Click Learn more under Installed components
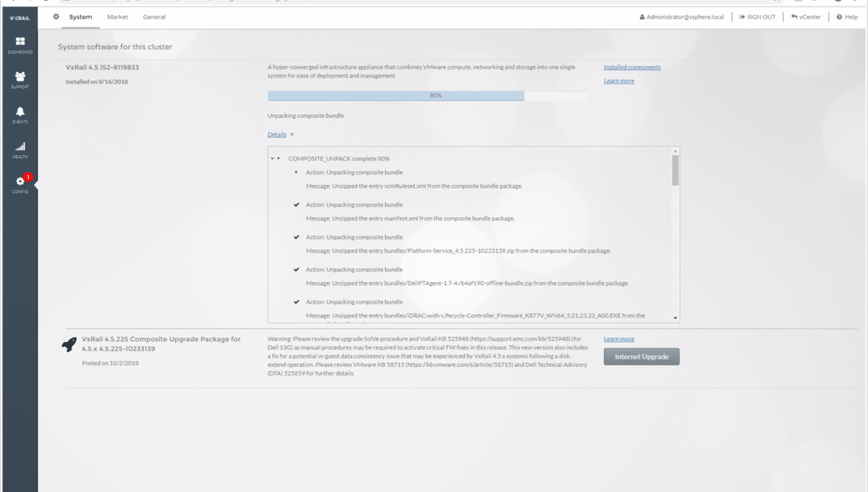Viewport: 868px width, 492px height. (x=619, y=81)
